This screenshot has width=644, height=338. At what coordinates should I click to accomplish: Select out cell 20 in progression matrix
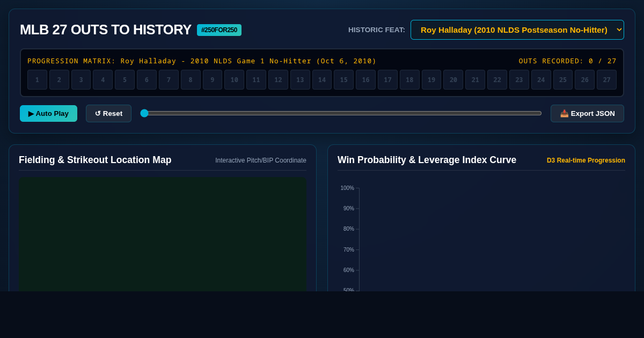[453, 80]
